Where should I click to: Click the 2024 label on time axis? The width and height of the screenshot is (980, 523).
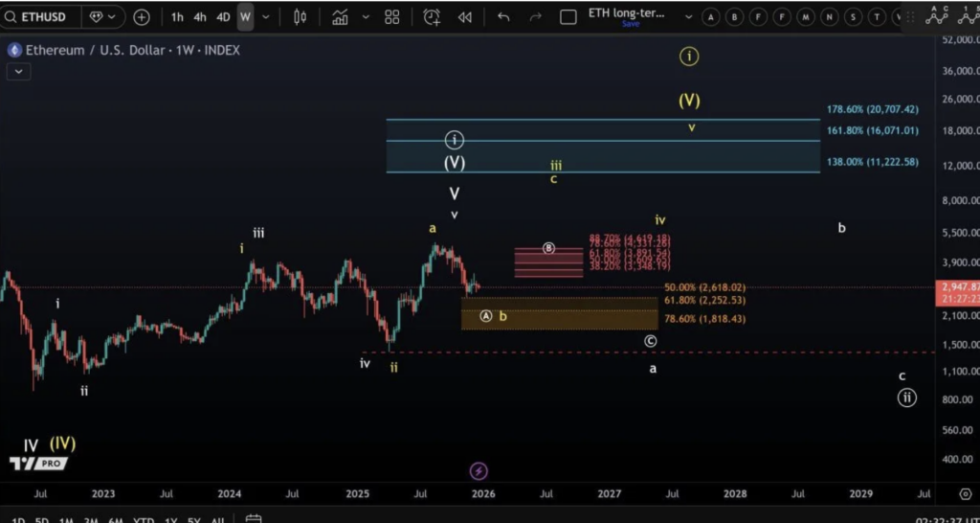(x=230, y=493)
